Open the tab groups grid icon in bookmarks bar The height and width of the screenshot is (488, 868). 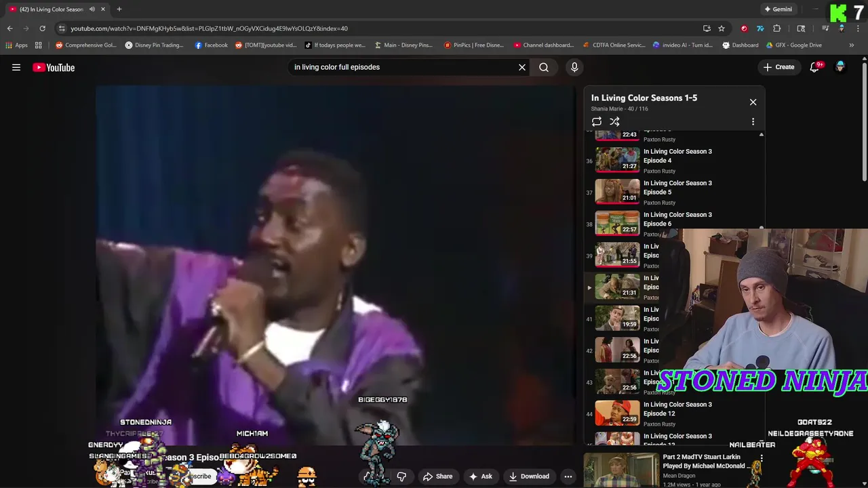click(x=39, y=45)
